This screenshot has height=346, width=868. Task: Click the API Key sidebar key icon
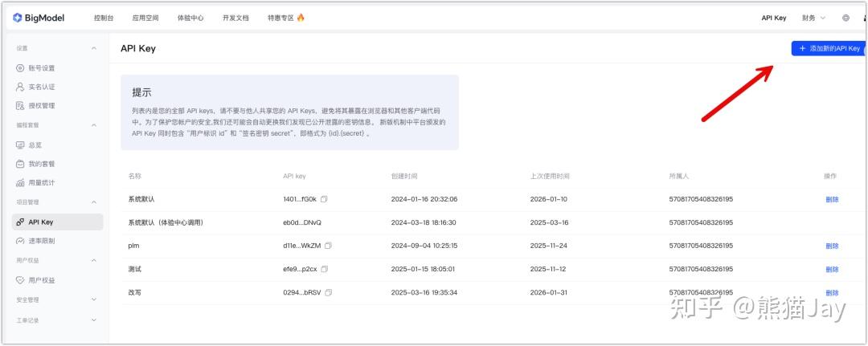coord(20,222)
